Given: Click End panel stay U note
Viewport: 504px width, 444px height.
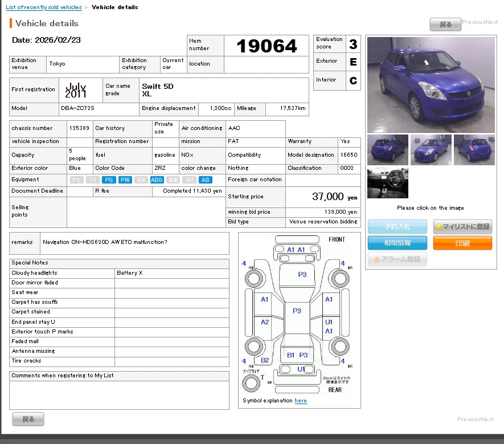Looking at the screenshot, I should click(33, 321).
